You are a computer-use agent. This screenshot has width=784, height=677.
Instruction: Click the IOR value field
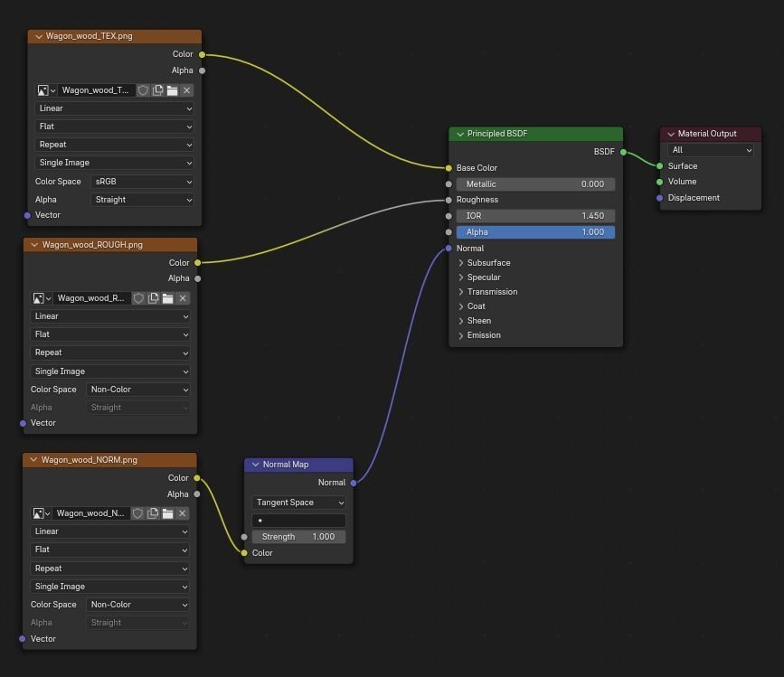click(535, 216)
